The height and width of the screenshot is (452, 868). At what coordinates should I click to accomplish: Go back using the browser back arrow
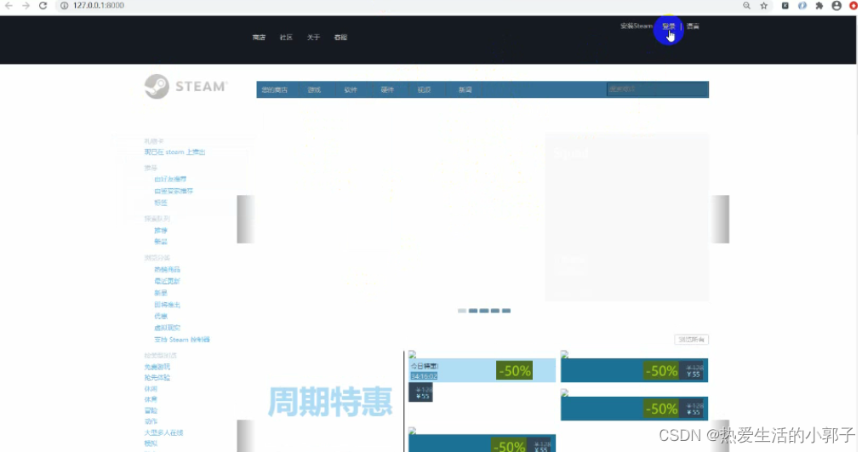(x=9, y=6)
